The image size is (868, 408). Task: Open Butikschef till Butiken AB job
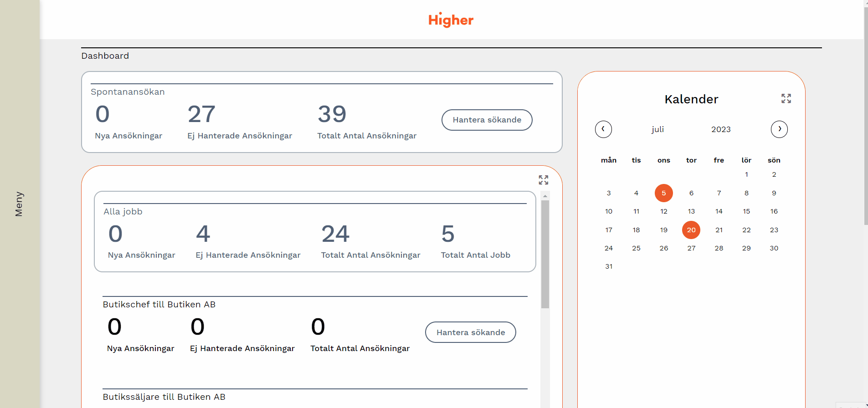click(x=159, y=305)
